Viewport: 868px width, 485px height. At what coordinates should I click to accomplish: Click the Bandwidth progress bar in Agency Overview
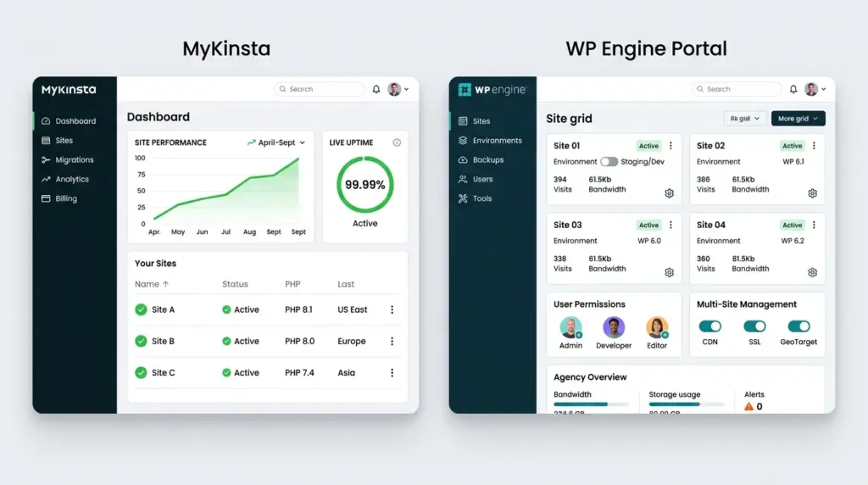591,404
